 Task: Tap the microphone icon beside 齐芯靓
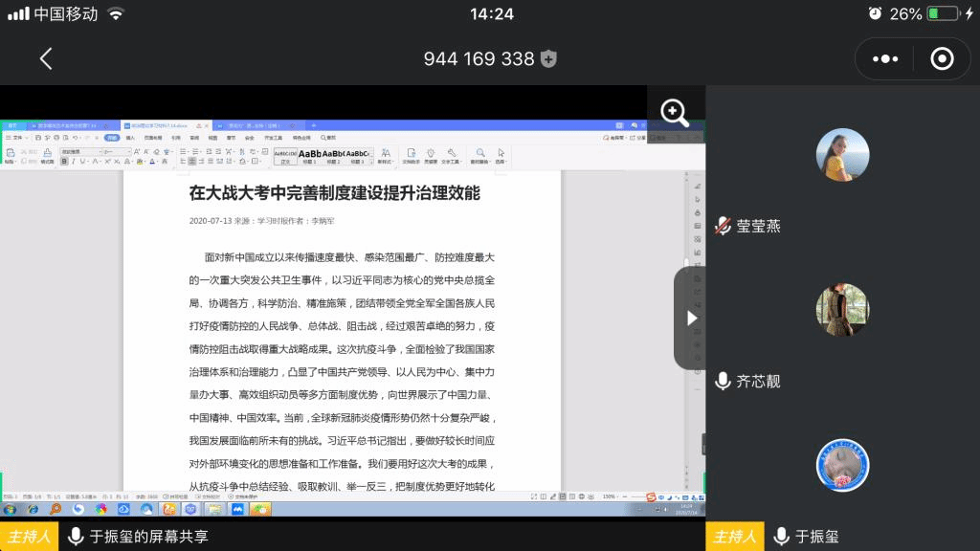tap(723, 382)
